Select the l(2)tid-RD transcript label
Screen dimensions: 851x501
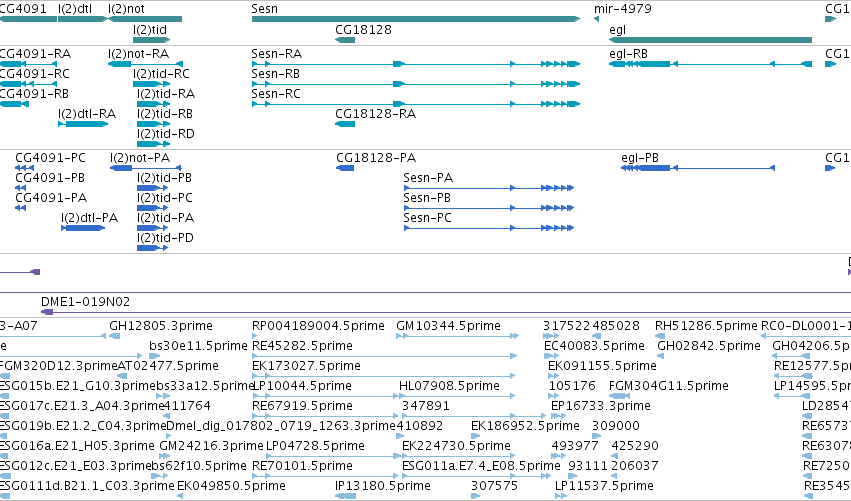tap(166, 134)
